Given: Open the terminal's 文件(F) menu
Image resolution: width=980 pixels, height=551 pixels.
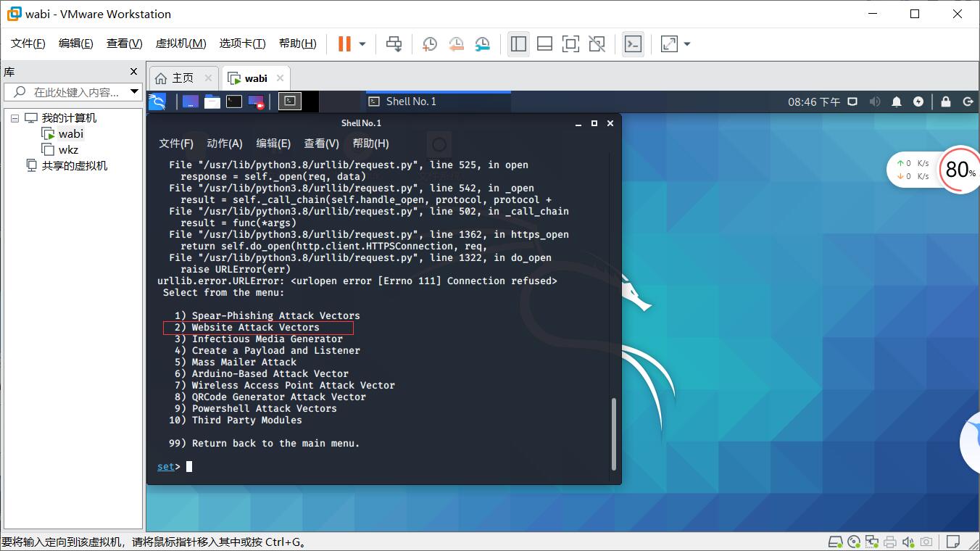Looking at the screenshot, I should click(176, 144).
